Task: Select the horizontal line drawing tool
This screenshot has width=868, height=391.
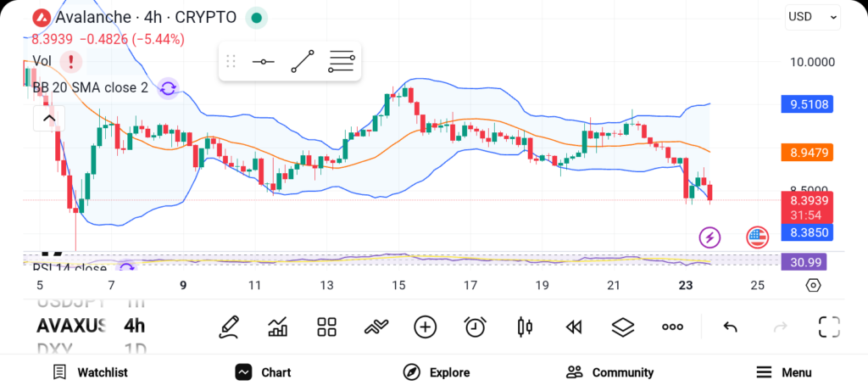Action: 263,62
